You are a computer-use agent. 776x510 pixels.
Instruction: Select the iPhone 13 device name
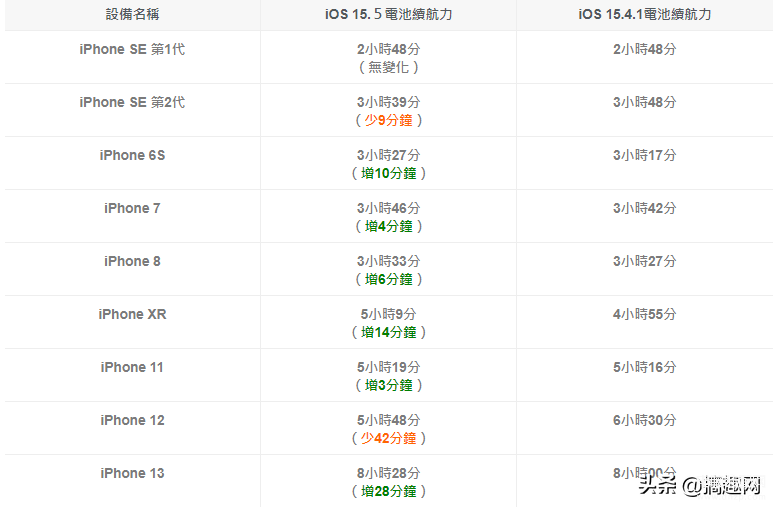(132, 473)
